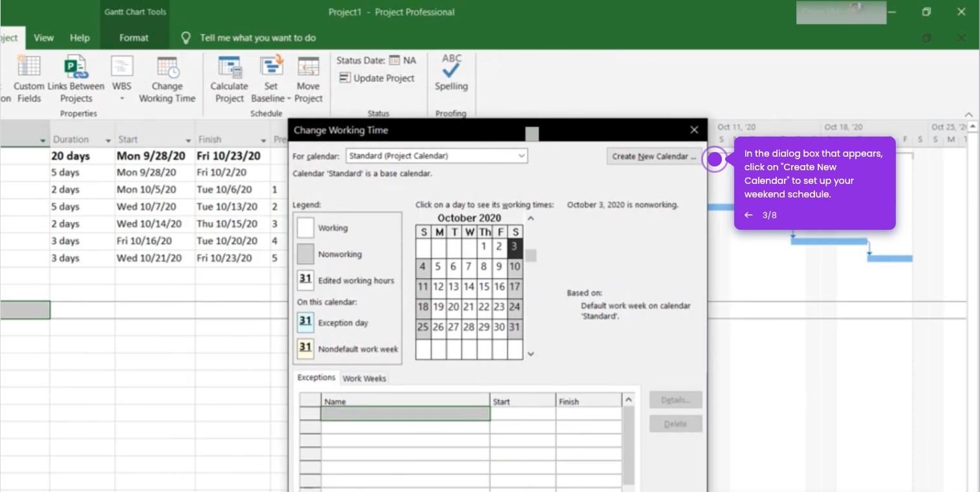
Task: Click the first exception Name cell
Action: pos(406,414)
